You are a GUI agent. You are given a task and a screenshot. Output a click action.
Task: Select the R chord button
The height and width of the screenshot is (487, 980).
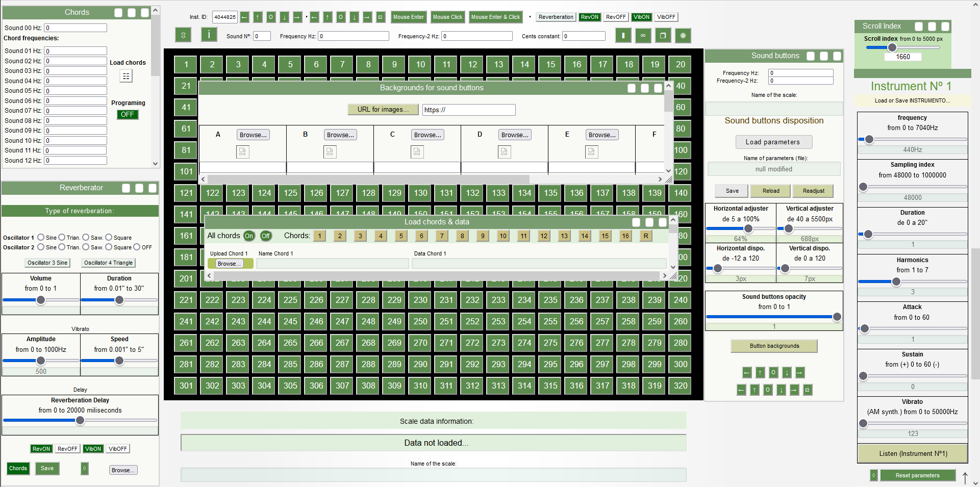646,236
